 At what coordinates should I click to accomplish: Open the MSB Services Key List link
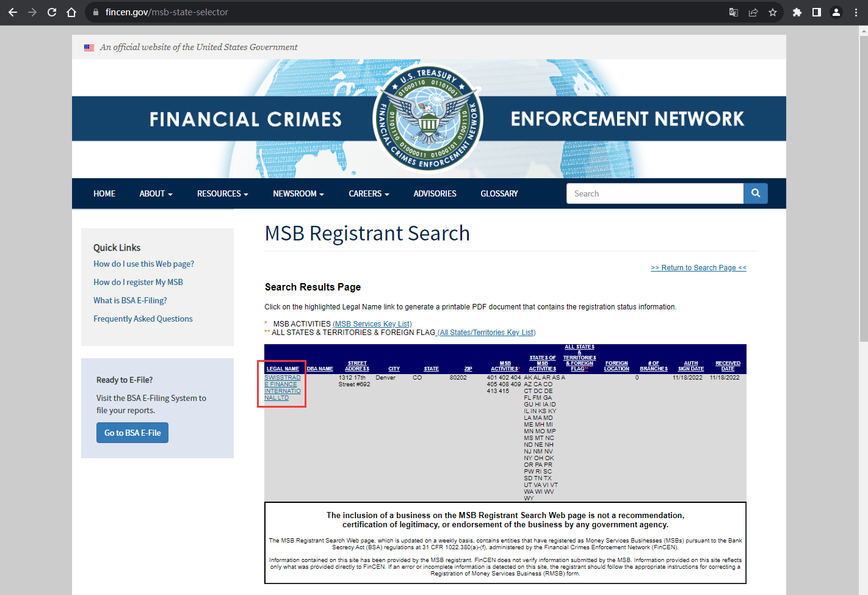tap(372, 324)
